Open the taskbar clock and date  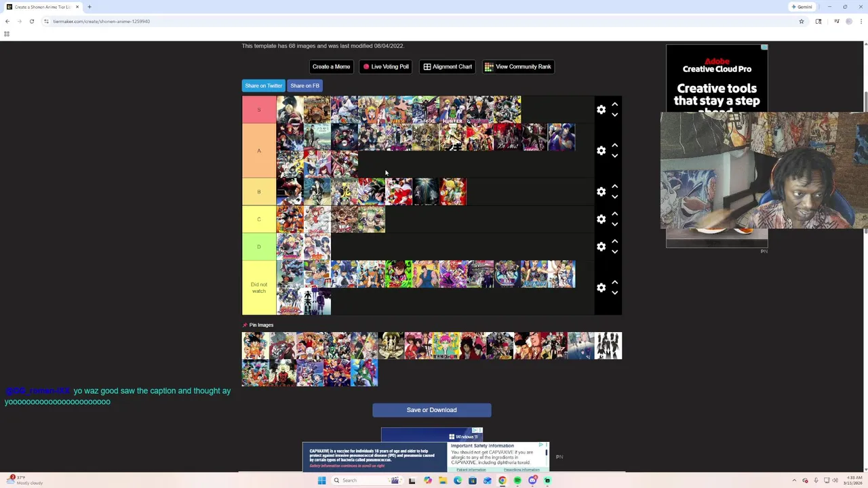coord(853,481)
